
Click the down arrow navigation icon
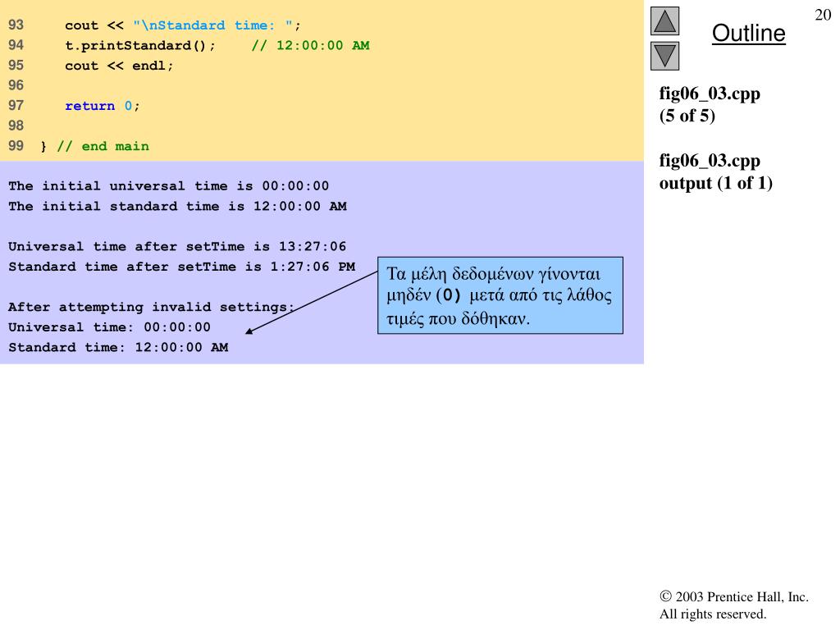tap(664, 56)
